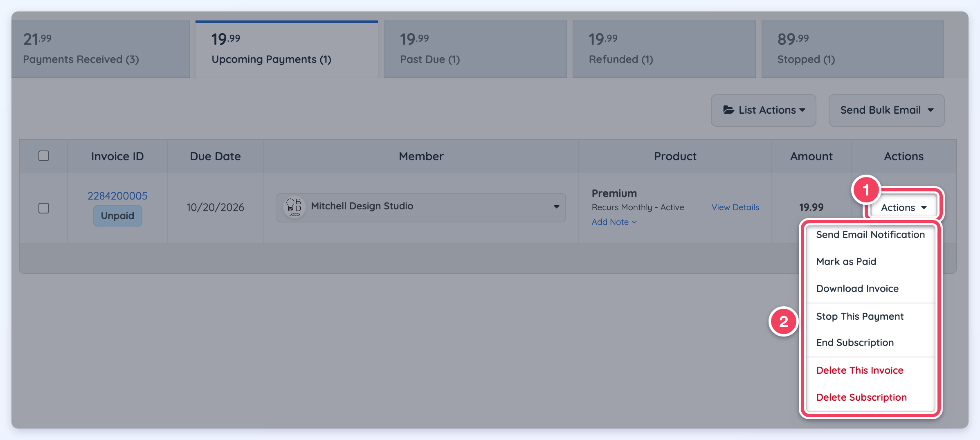Image resolution: width=980 pixels, height=440 pixels.
Task: Check the box for invoice 2284200005
Action: [x=44, y=208]
